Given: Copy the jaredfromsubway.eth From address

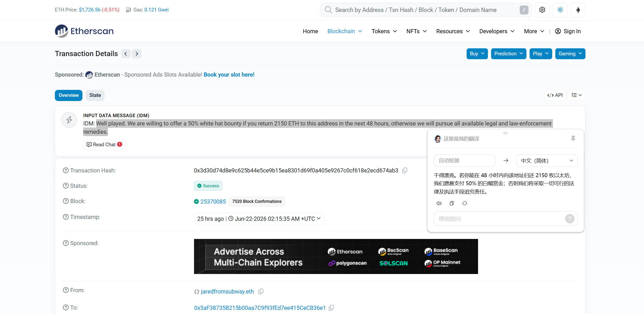Looking at the screenshot, I should click(x=261, y=291).
